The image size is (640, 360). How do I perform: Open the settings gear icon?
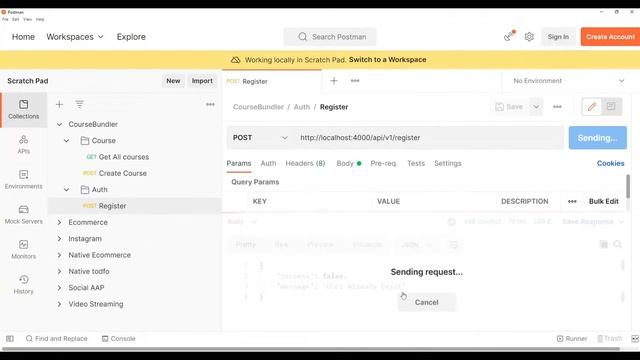click(x=529, y=37)
